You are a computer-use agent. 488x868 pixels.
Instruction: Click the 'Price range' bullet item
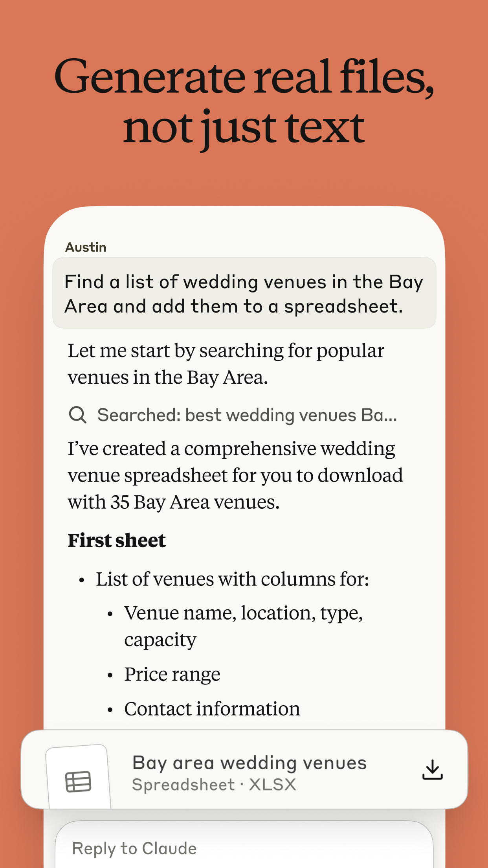pos(172,674)
